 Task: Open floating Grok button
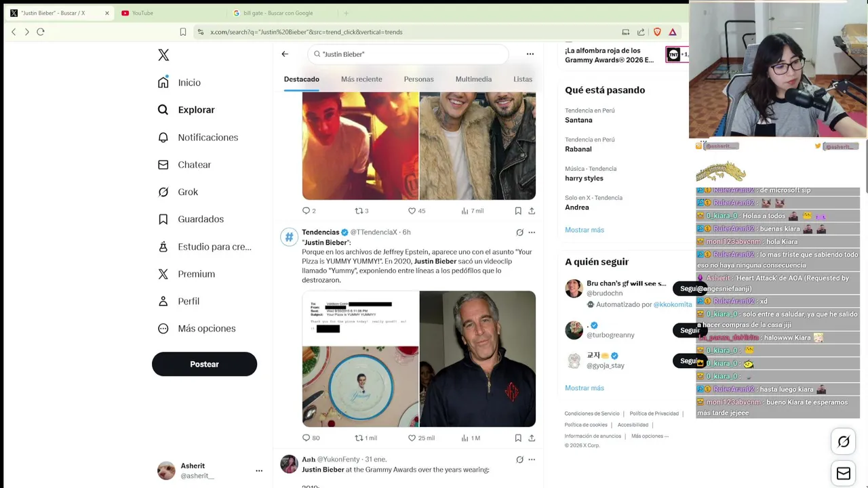tap(844, 442)
